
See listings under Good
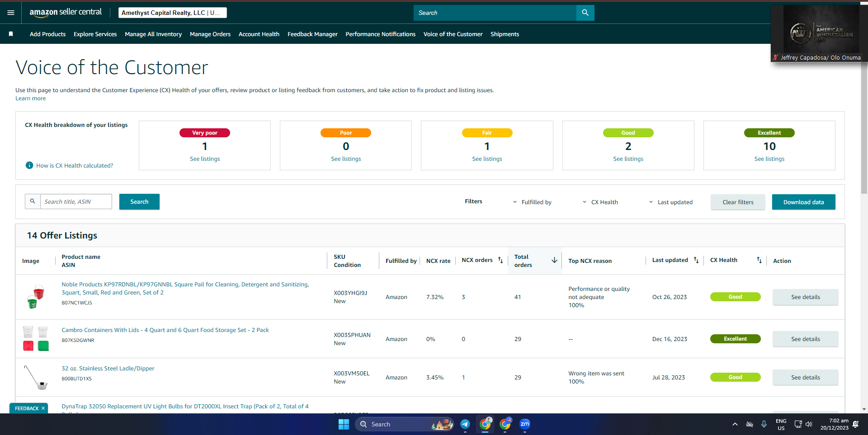[628, 159]
